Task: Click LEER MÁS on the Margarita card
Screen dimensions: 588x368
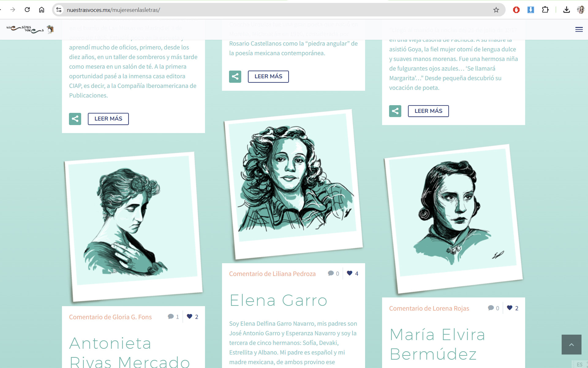Action: tap(428, 111)
